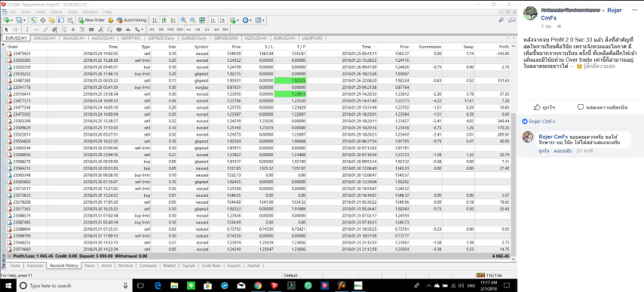
Task: Zoom out on the chart
Action: 192,20
